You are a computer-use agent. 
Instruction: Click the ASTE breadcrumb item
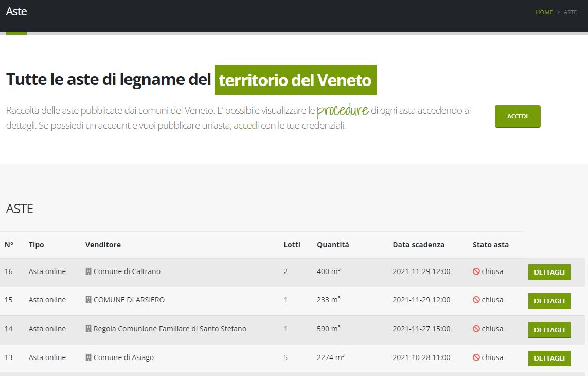click(570, 12)
